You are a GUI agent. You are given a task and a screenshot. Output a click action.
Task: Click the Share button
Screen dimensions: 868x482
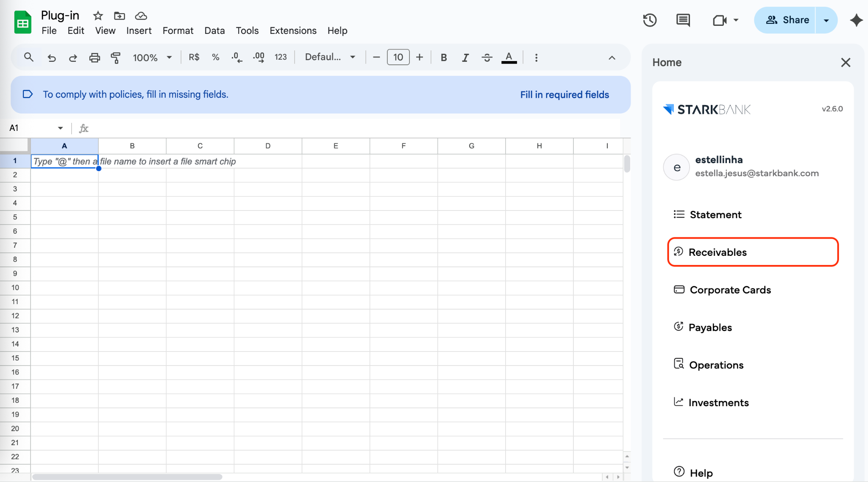(787, 20)
